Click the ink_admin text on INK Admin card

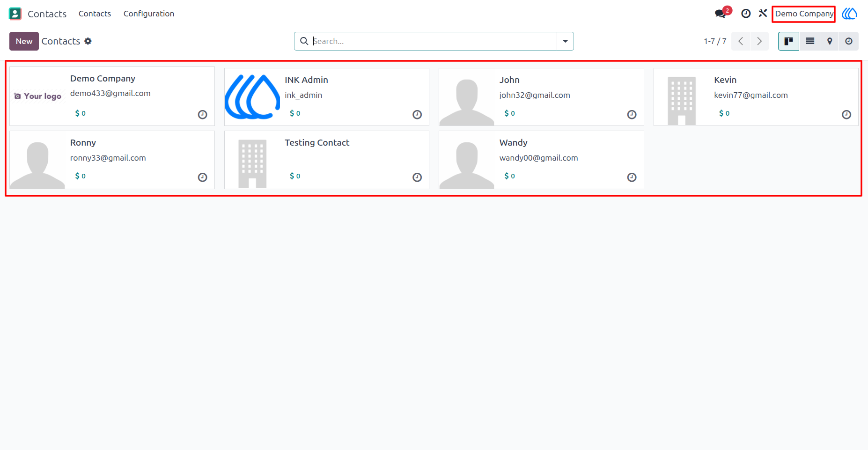(303, 95)
